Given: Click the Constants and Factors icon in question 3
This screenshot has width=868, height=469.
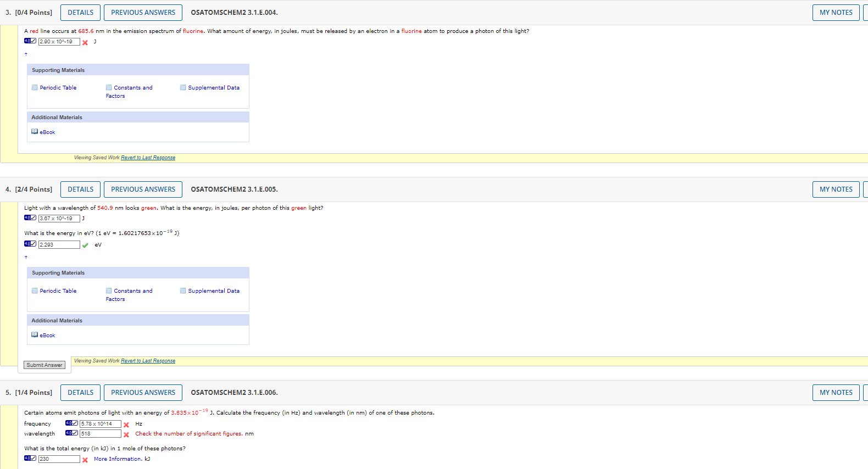Looking at the screenshot, I should tap(109, 88).
